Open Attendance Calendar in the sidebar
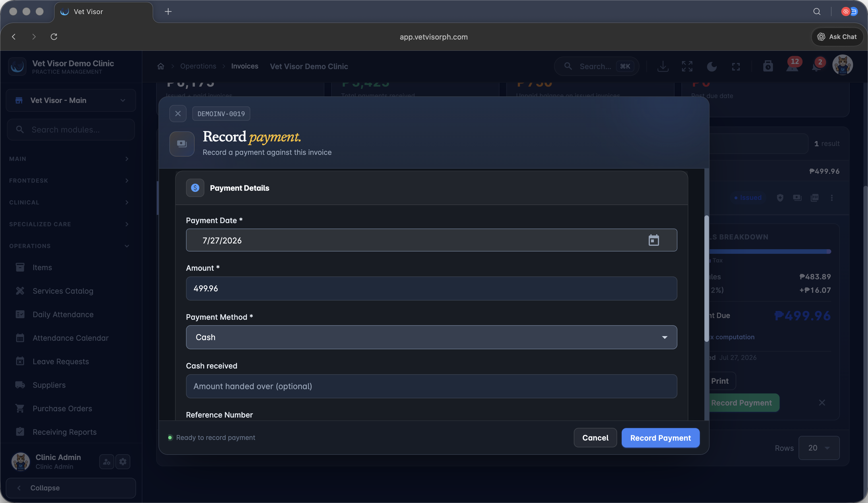The image size is (868, 503). [71, 338]
